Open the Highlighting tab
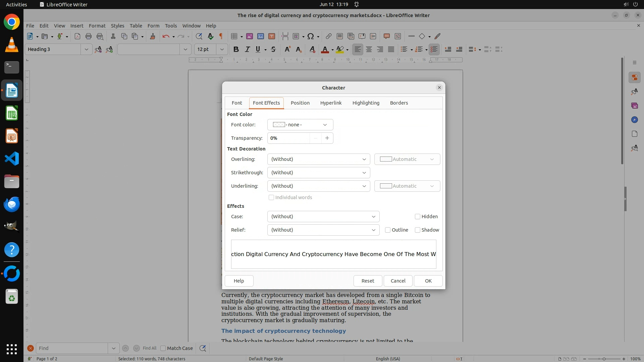Image resolution: width=644 pixels, height=362 pixels. [366, 103]
